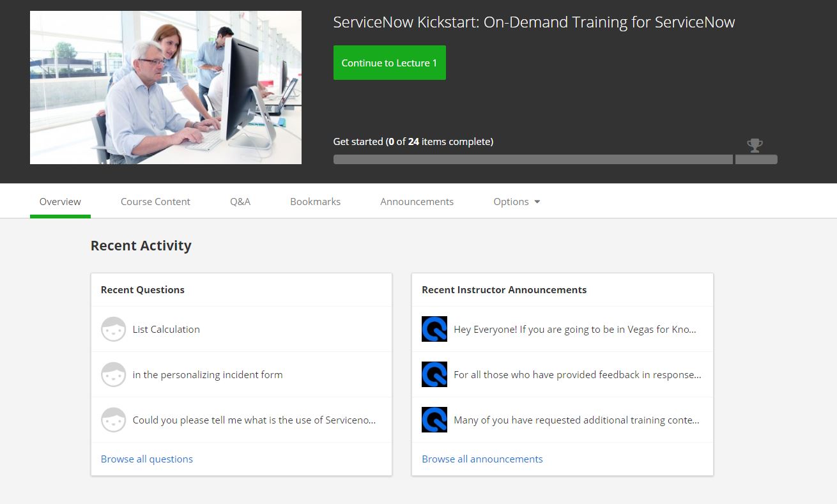The height and width of the screenshot is (504, 837).
Task: Open question about the use of Servicenow
Action: (254, 420)
